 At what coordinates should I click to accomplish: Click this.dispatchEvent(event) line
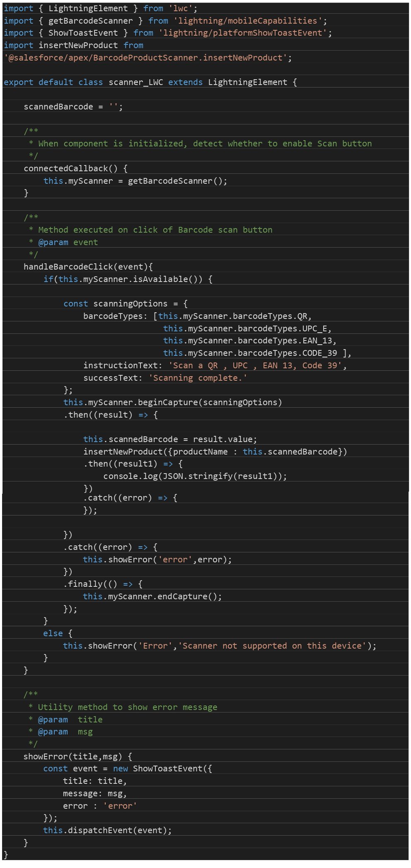click(x=107, y=830)
